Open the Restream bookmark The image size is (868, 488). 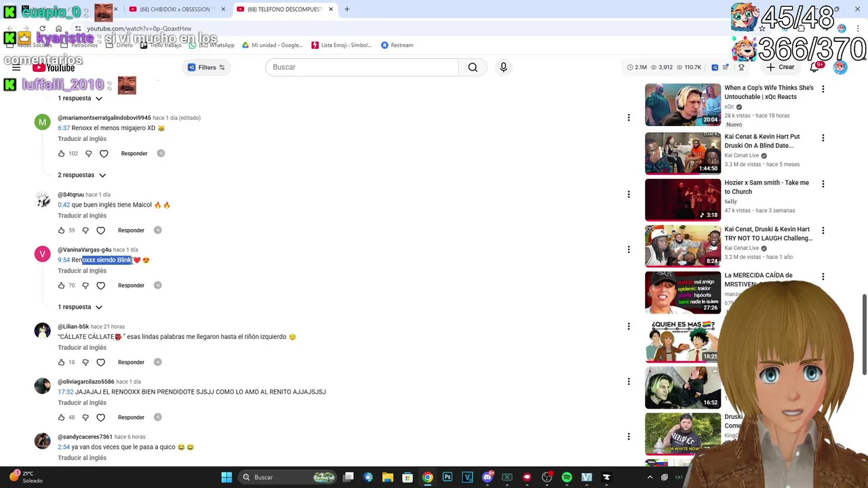click(x=397, y=45)
